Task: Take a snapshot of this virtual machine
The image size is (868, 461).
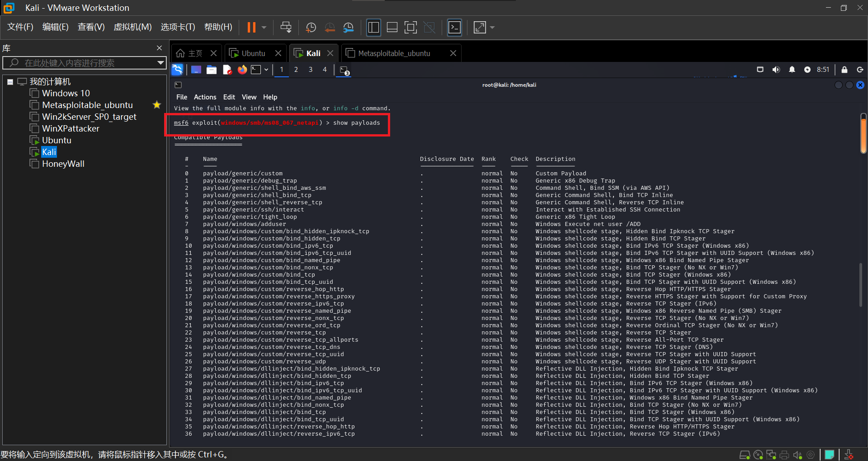Action: pos(311,28)
